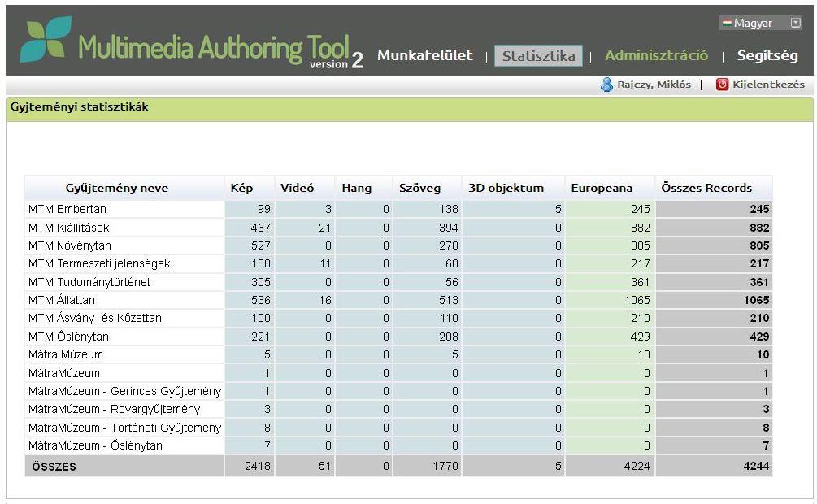Click Szöveg value 278 for MTM Növénytan
Viewport: 817px width, 504px height.
click(x=448, y=245)
